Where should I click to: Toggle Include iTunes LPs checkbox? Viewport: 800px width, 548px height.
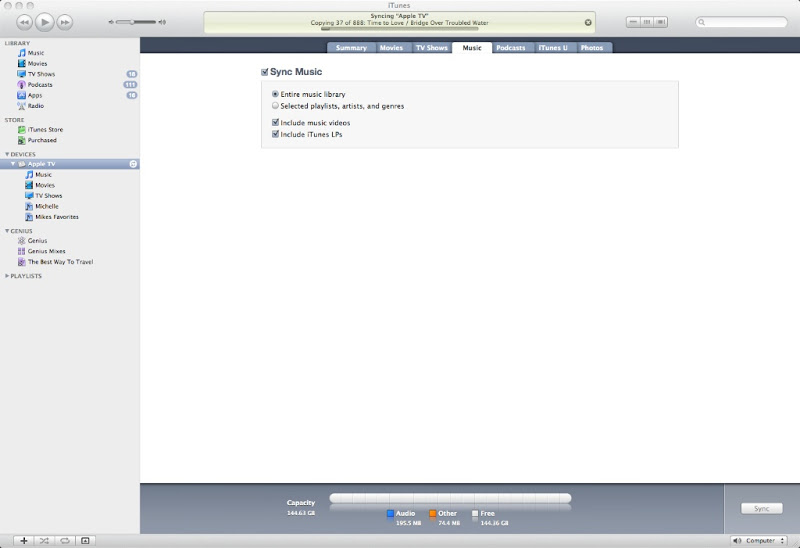tap(275, 134)
